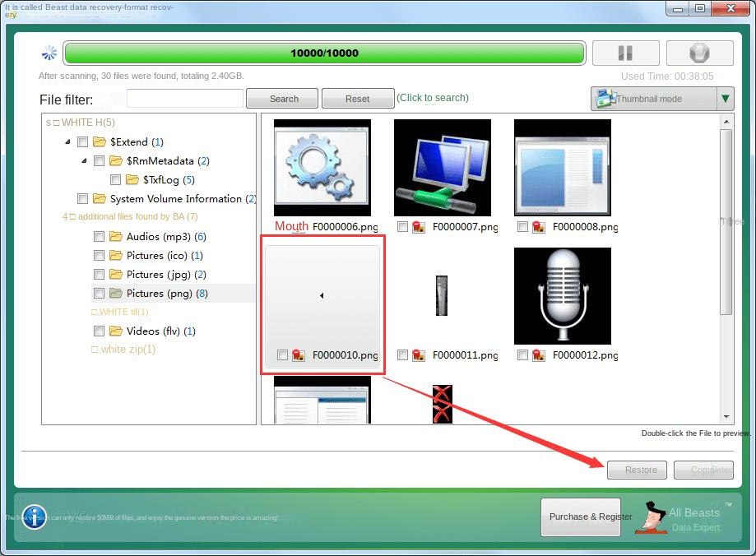Select the System Volume Information folder

tap(165, 198)
